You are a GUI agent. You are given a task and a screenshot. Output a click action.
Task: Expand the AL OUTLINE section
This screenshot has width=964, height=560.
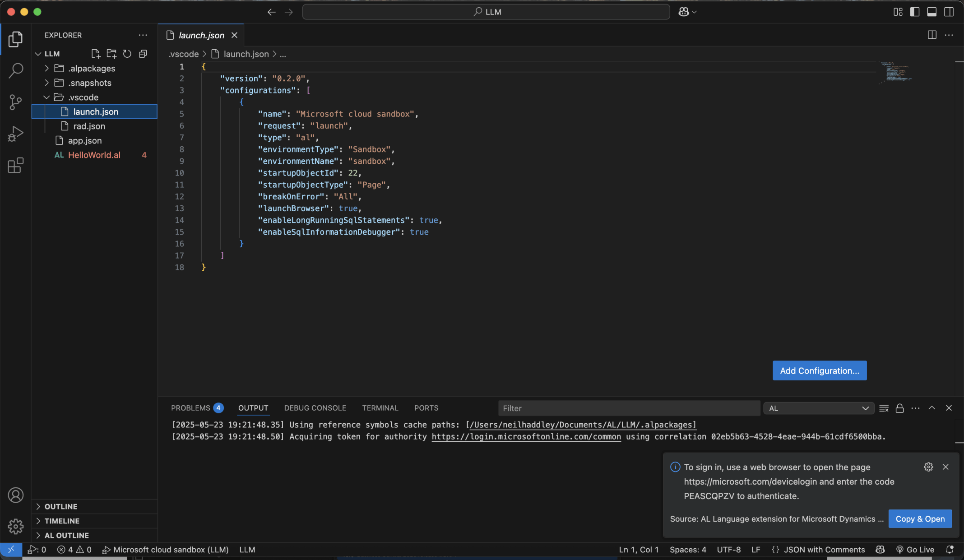point(67,535)
